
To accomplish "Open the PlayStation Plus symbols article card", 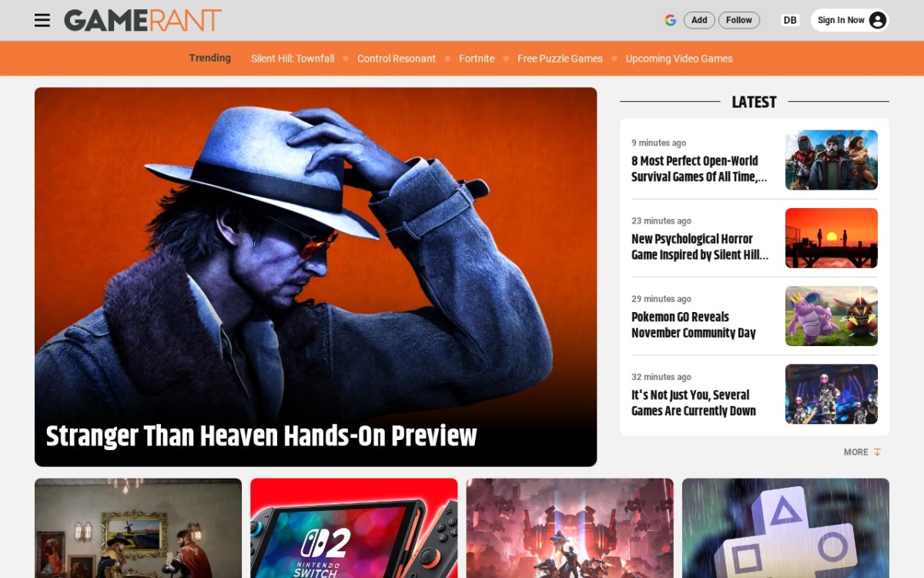I will pos(785,528).
